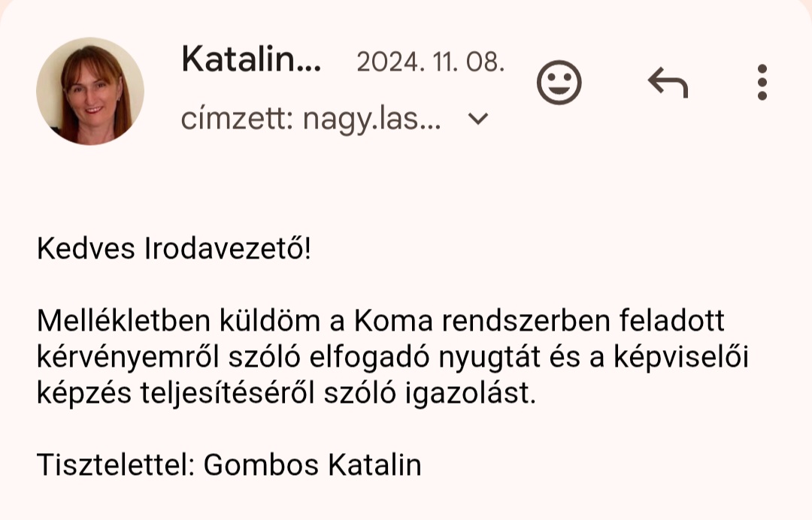The image size is (812, 520).
Task: Expand recipient details with the chevron
Action: pos(477,119)
